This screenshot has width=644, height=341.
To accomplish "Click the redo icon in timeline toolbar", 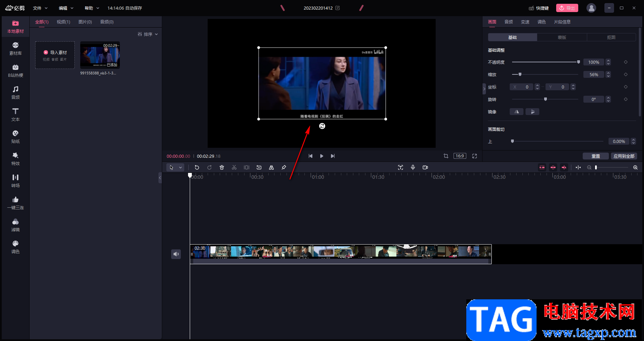I will point(209,167).
